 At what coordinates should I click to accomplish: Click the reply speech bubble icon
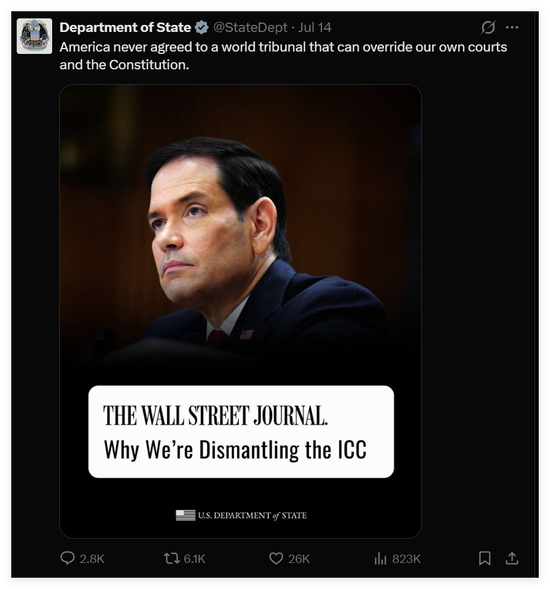tap(67, 558)
